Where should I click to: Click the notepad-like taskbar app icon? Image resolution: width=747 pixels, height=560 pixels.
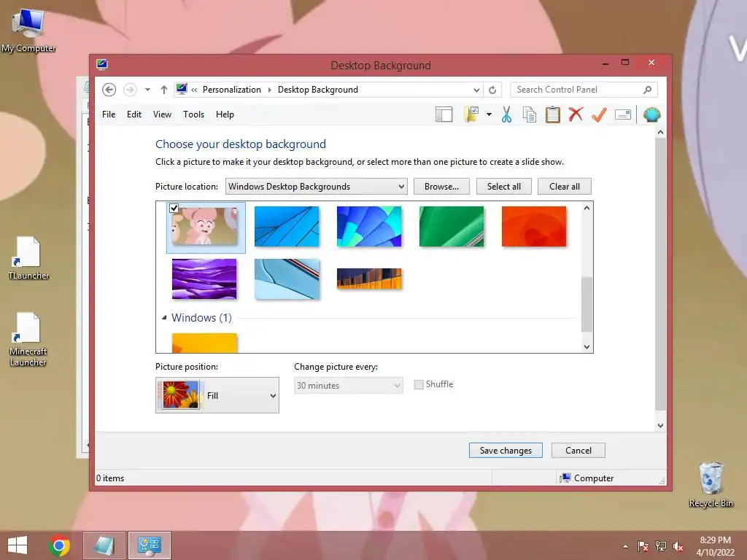coord(104,545)
